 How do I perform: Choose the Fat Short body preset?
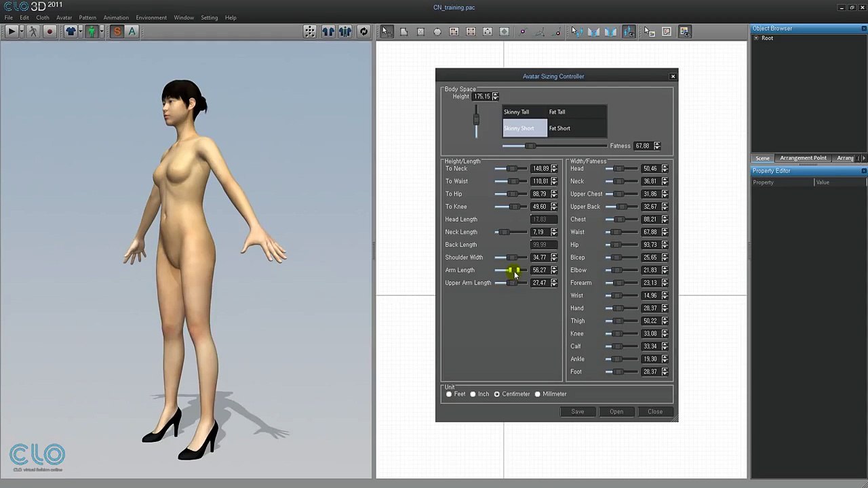(577, 128)
